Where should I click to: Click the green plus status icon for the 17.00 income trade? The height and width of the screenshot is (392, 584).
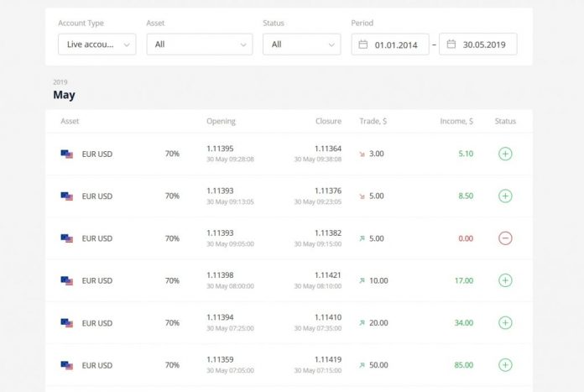[x=505, y=280]
